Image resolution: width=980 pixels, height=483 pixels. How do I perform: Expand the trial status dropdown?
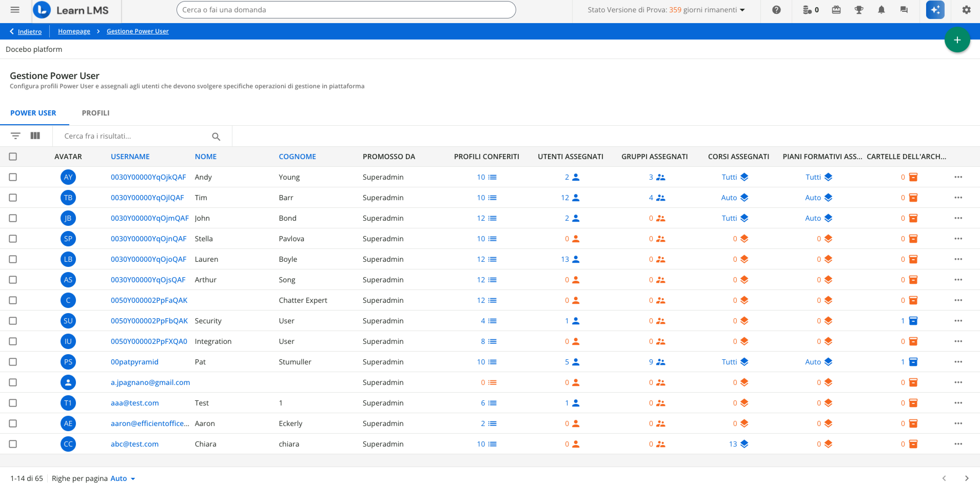[x=742, y=10]
